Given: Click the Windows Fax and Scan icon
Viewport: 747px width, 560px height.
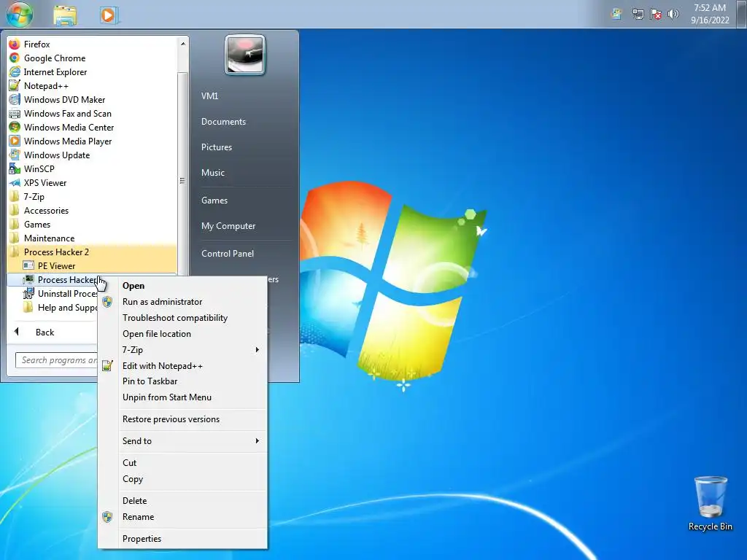Looking at the screenshot, I should click(x=15, y=113).
